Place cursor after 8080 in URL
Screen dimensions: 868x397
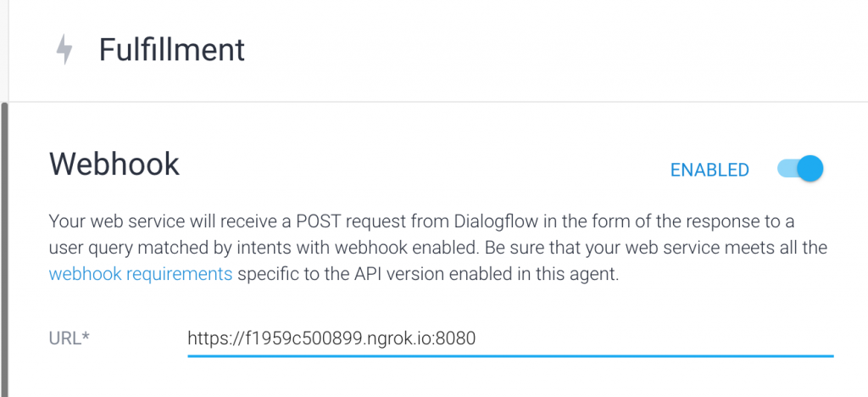pos(477,338)
